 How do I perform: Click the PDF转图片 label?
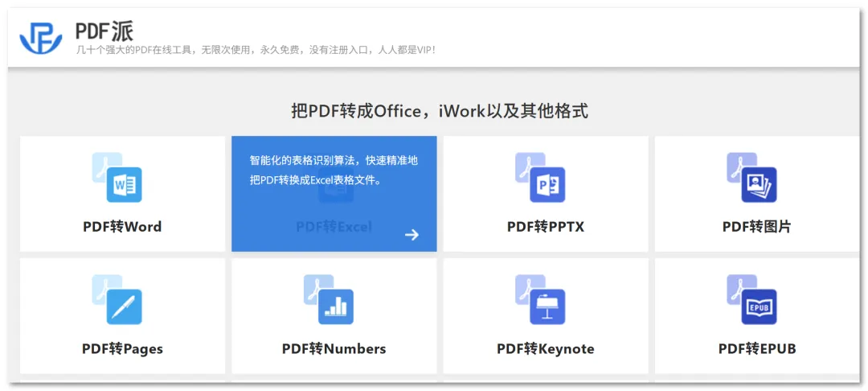coord(757,227)
